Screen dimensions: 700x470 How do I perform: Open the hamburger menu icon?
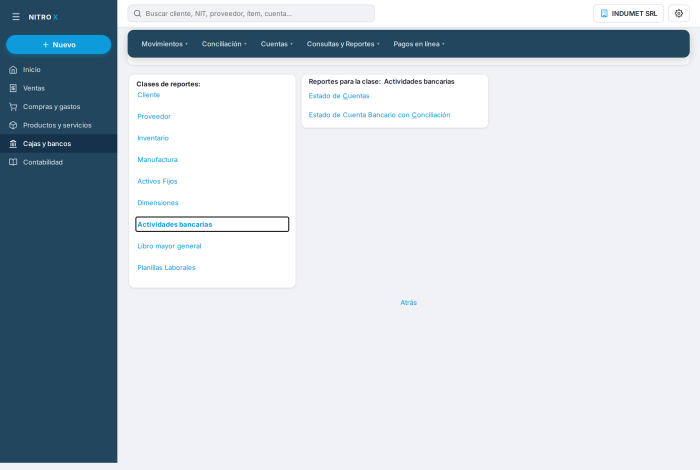click(x=16, y=17)
